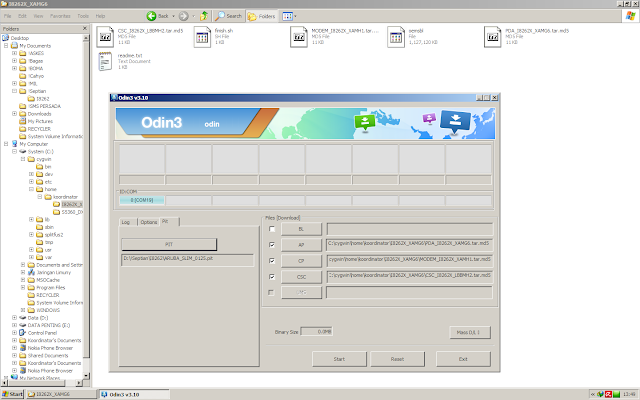Click the Windows Start button
640x400 pixels.
12,394
